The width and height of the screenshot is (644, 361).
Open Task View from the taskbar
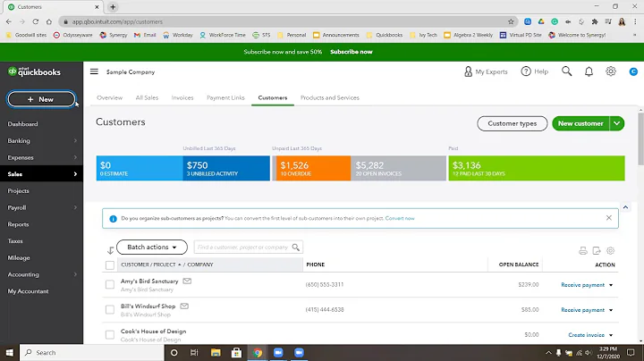tap(194, 353)
